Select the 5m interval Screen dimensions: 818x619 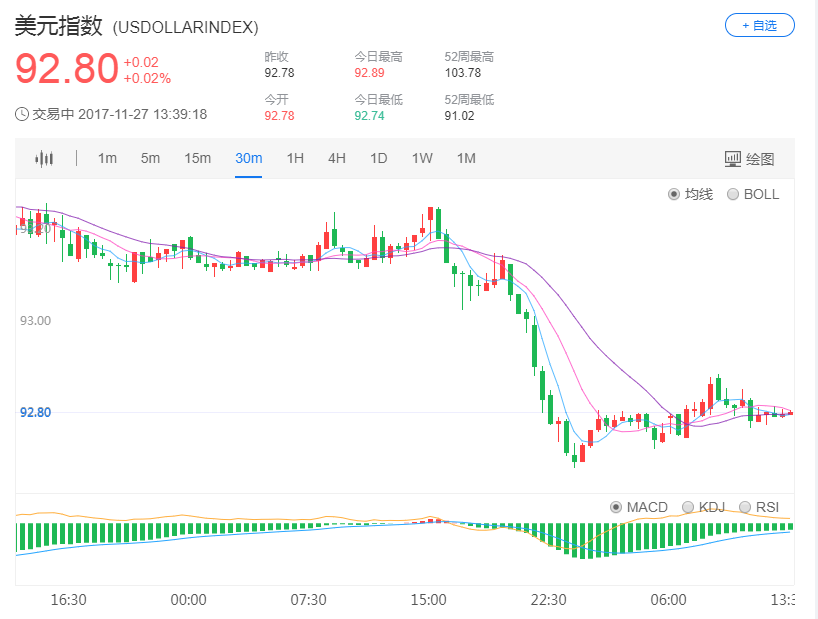(x=150, y=158)
